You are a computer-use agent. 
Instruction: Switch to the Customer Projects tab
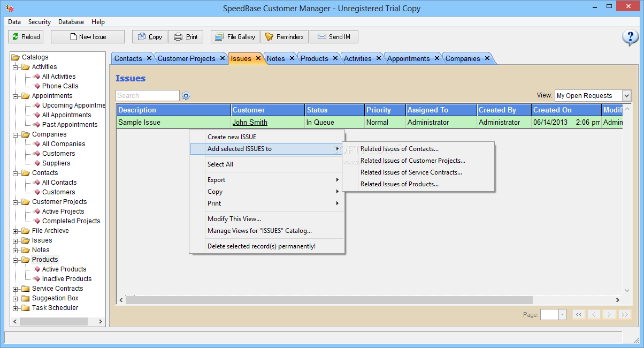[x=187, y=58]
